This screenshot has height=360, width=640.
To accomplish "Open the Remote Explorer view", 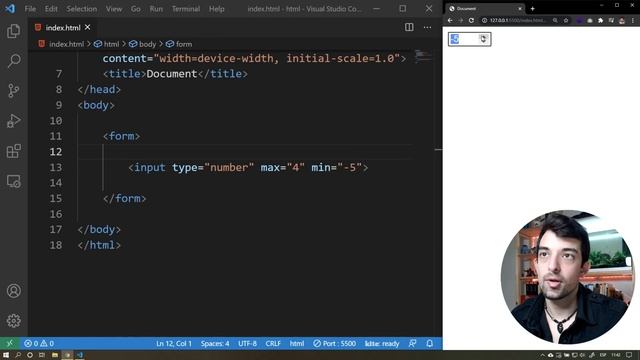I will 13,181.
